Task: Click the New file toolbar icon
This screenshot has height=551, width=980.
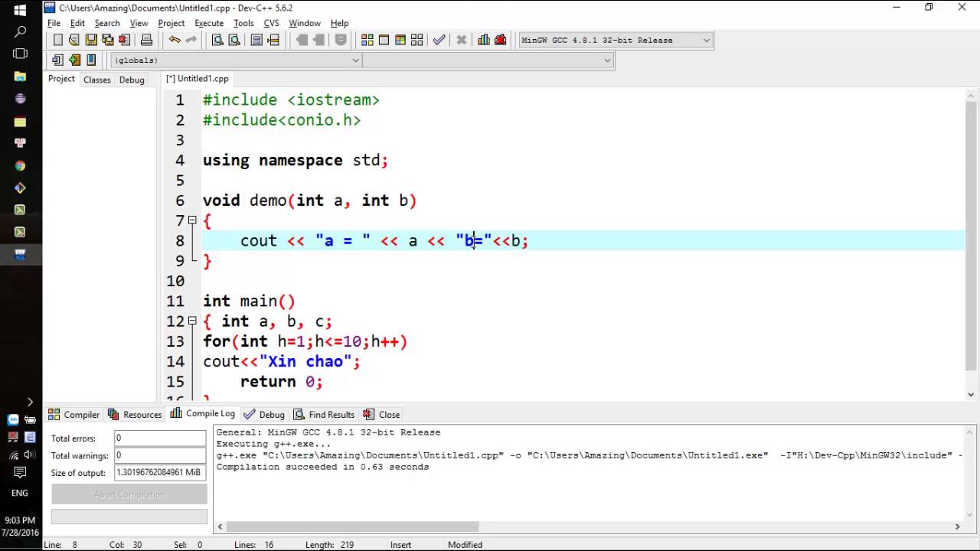Action: tap(57, 41)
